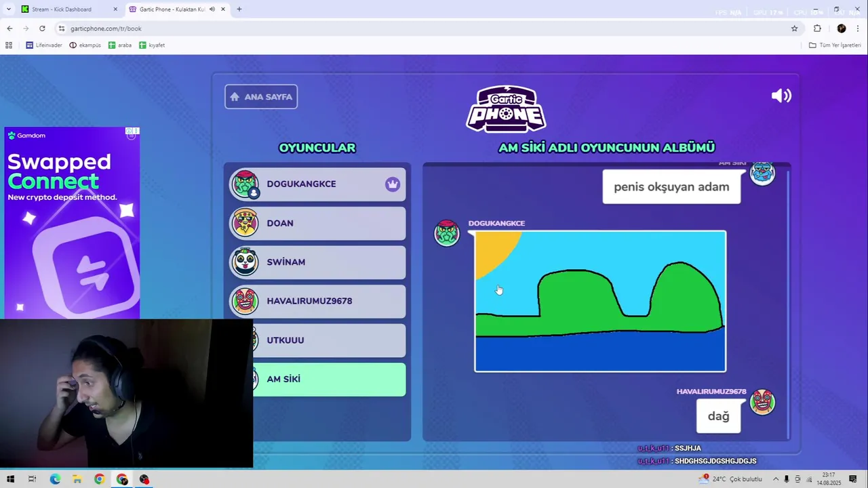868x488 pixels.
Task: Open the Gamdom Swapped Connect ad
Action: coord(72,224)
